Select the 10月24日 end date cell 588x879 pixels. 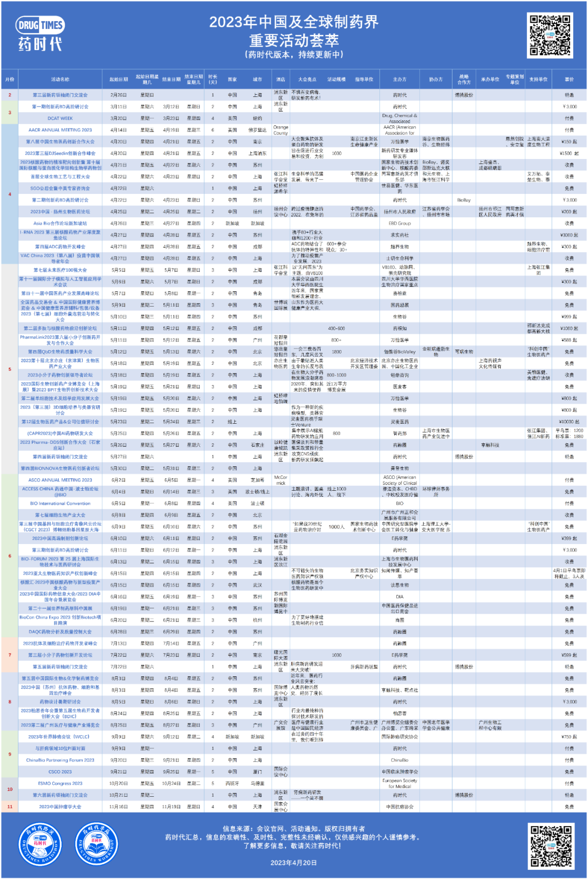171,783
